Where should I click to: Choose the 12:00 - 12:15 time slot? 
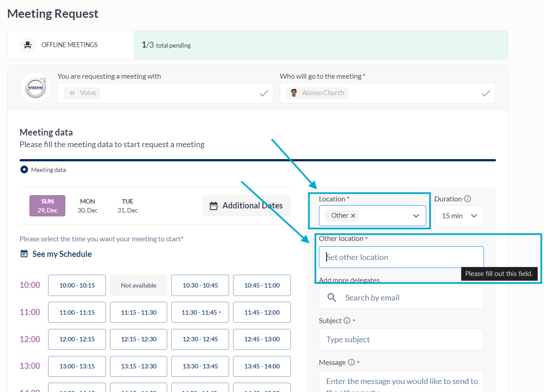coord(77,339)
